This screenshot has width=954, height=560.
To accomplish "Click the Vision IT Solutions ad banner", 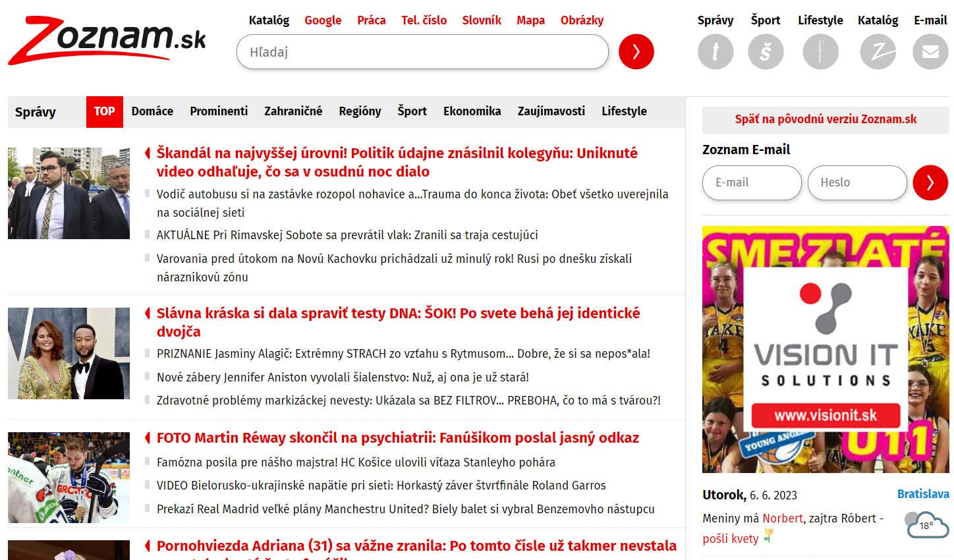I will 826,349.
